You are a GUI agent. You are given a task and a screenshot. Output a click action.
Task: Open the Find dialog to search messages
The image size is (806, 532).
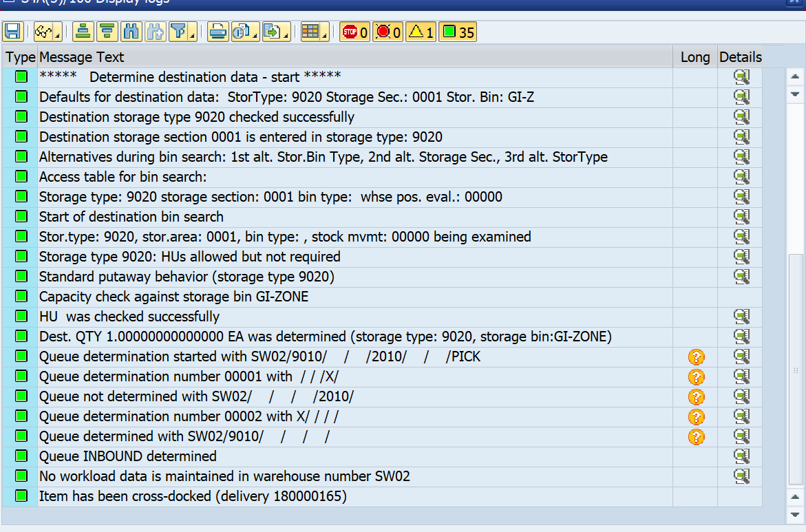click(x=131, y=31)
